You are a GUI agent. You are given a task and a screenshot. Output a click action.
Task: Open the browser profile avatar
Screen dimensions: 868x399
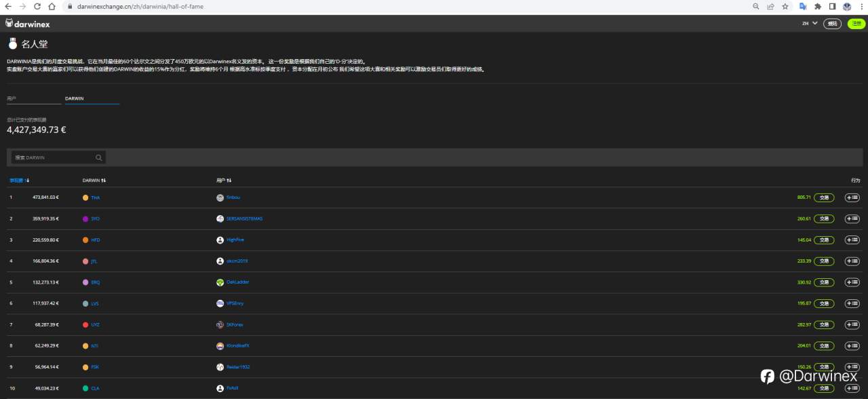tap(847, 6)
